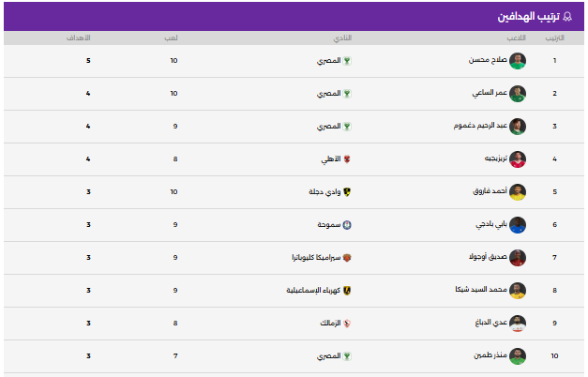Open تريزيجيه's player photo
The width and height of the screenshot is (588, 377).
click(x=518, y=159)
